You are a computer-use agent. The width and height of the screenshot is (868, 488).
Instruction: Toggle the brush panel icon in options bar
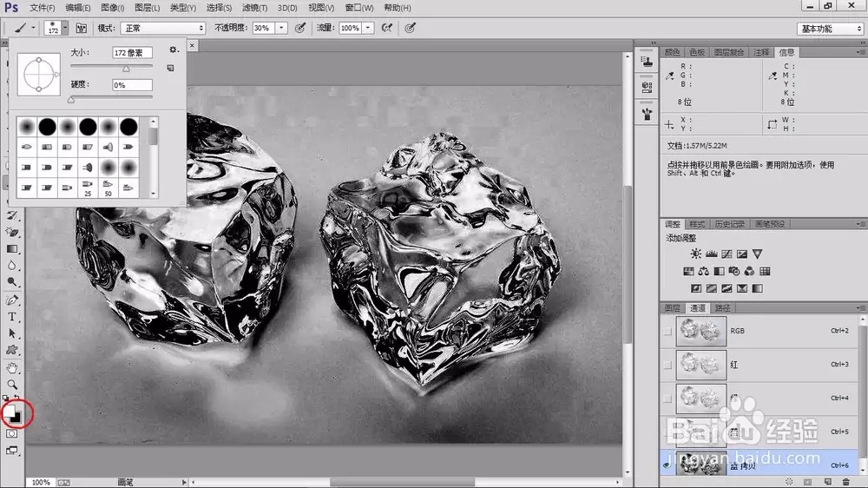82,28
